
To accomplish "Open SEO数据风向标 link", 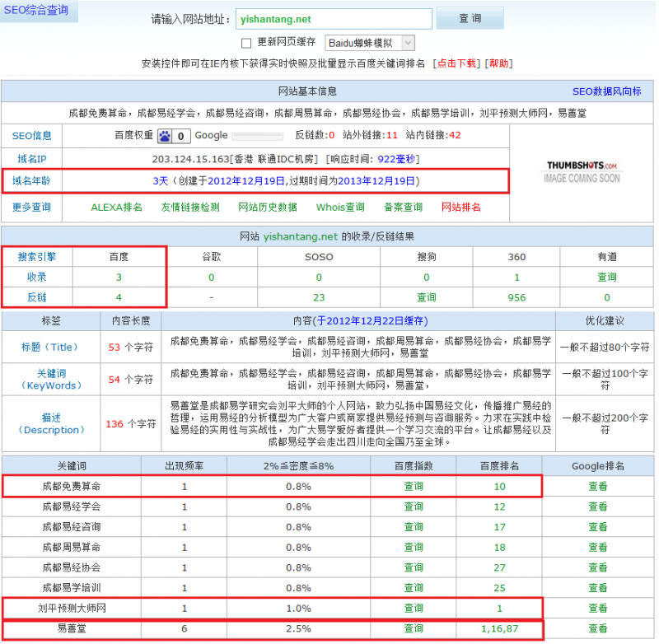I will tap(606, 91).
